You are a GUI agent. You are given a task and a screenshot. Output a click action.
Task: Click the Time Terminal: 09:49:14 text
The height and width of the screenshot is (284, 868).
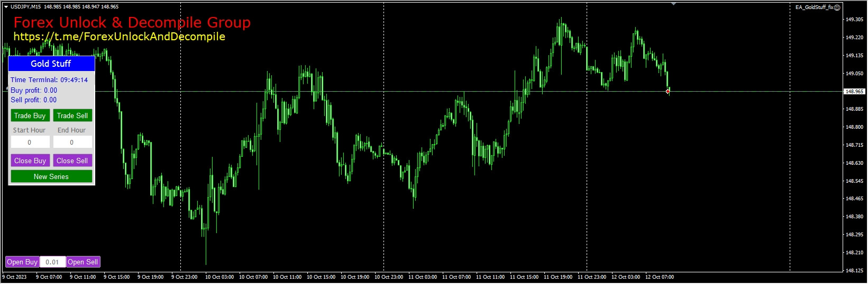click(x=49, y=80)
